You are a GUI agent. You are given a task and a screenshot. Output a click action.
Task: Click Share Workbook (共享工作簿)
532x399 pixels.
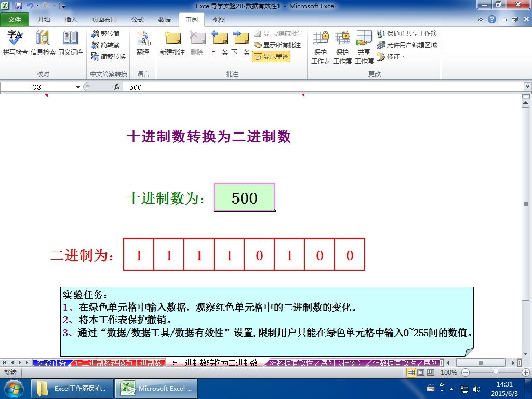coord(364,47)
